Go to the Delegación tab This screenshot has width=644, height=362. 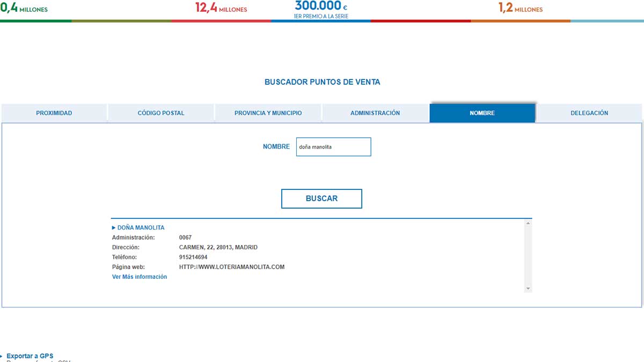pos(589,113)
